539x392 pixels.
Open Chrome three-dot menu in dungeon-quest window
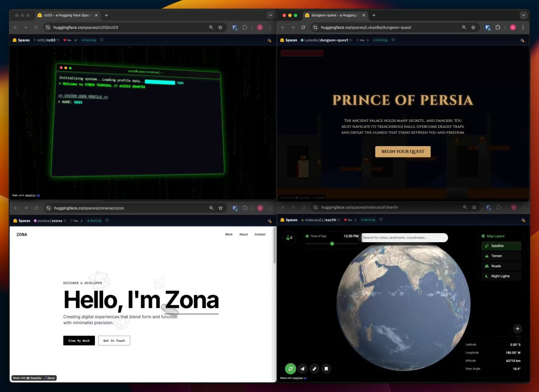523,27
